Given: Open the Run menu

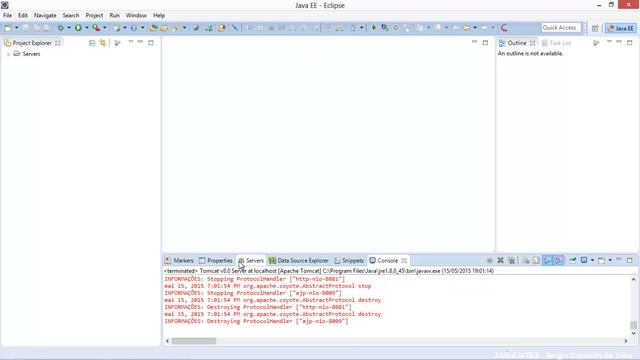Looking at the screenshot, I should tap(115, 15).
